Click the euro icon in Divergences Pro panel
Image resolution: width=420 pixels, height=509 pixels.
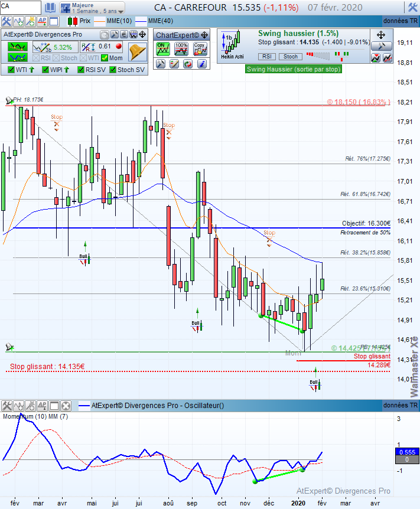[x=124, y=35]
